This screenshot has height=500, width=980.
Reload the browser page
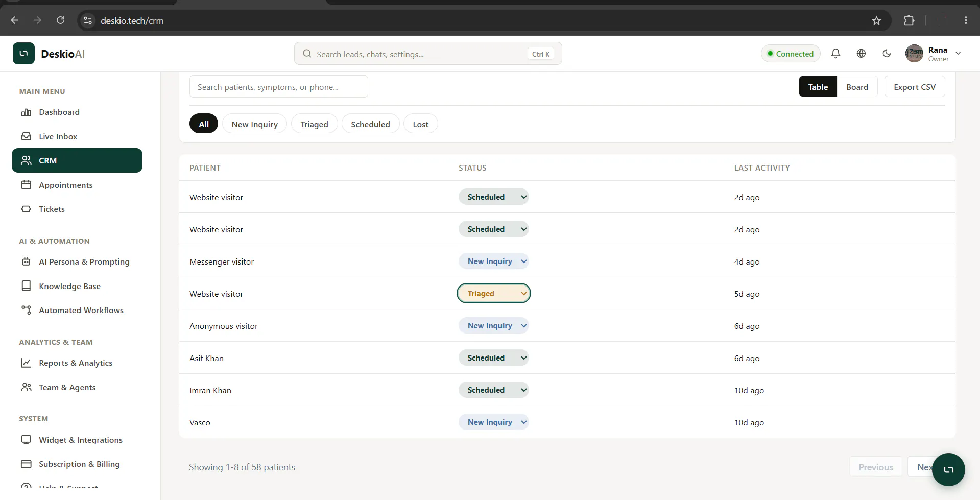pos(60,20)
